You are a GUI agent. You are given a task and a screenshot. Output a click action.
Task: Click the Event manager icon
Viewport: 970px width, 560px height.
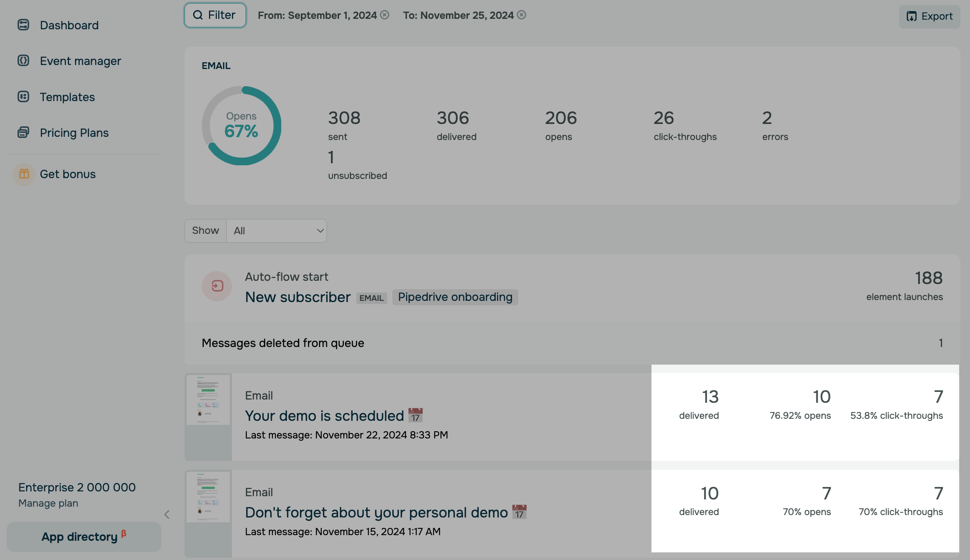tap(23, 61)
